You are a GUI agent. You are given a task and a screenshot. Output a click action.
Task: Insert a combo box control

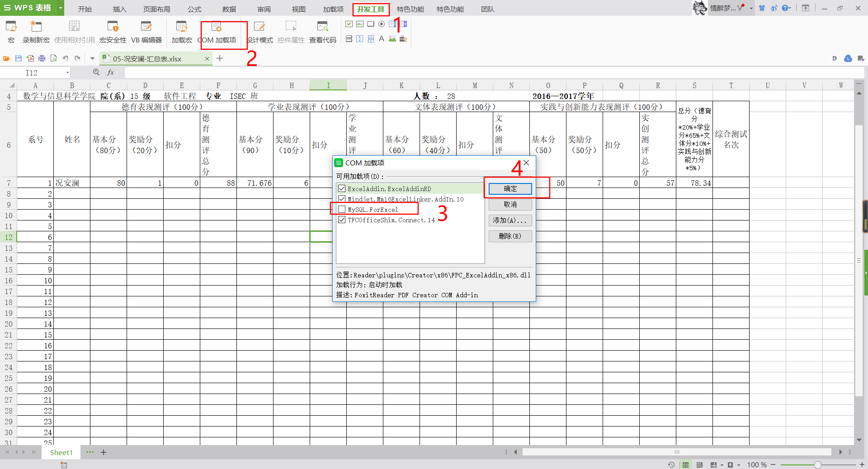(x=403, y=24)
